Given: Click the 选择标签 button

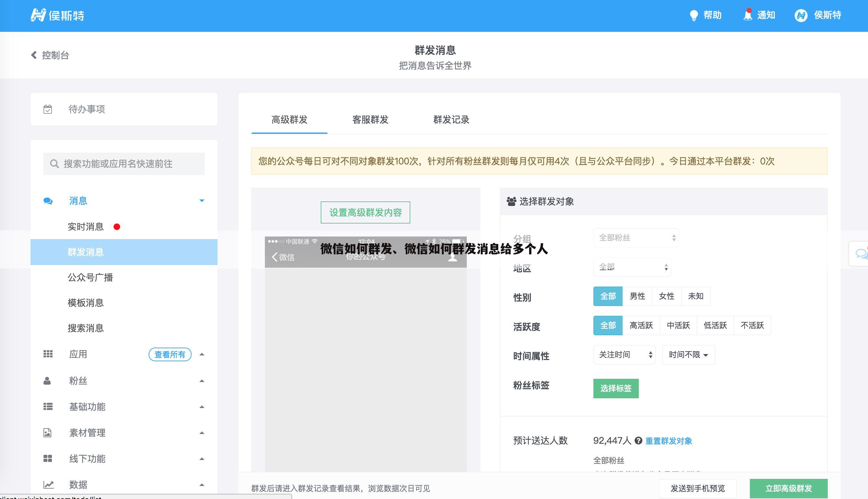Looking at the screenshot, I should (616, 388).
